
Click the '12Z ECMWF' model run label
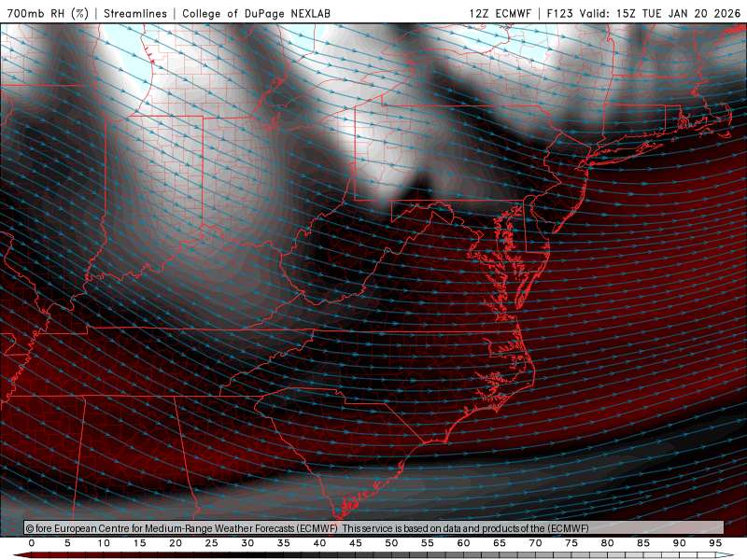tap(500, 13)
